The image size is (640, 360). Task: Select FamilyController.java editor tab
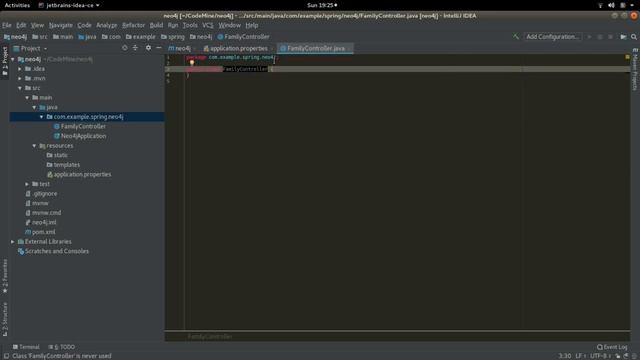click(x=315, y=48)
